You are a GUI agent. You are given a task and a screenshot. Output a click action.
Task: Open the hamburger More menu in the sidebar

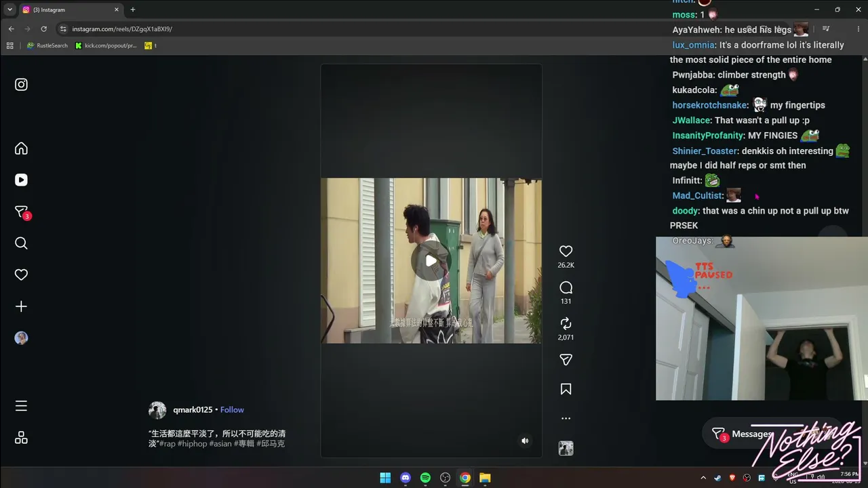point(21,406)
